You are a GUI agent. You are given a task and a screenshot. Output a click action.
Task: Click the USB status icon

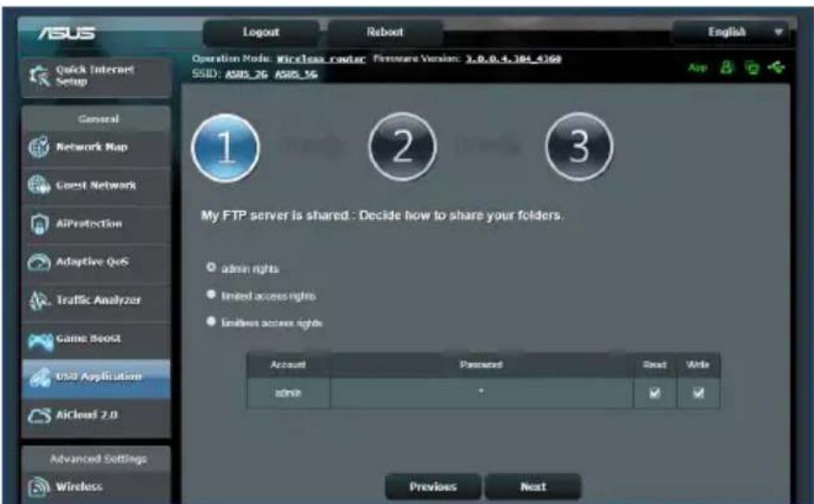pos(777,66)
